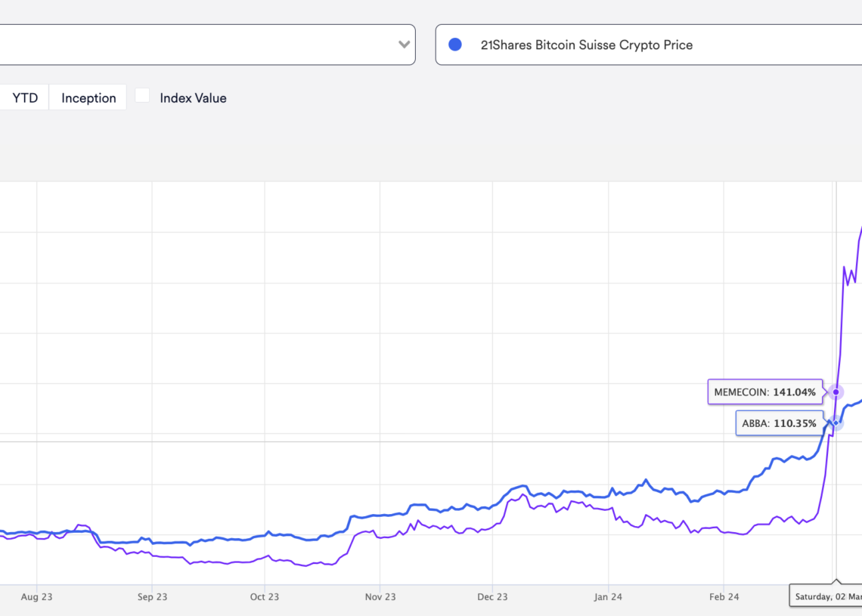Click the Index Value label text
The width and height of the screenshot is (862, 616).
[x=193, y=98]
